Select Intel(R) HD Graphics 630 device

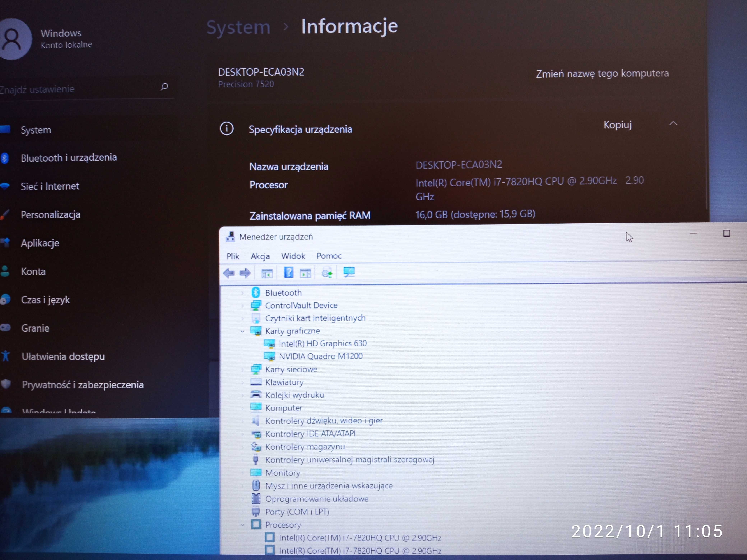coord(323,344)
